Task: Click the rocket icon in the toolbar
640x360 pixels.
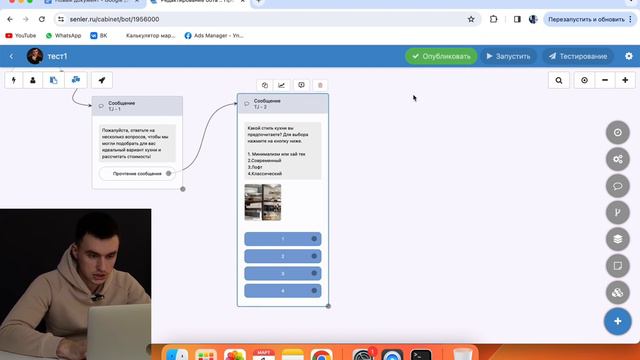Action: click(102, 80)
